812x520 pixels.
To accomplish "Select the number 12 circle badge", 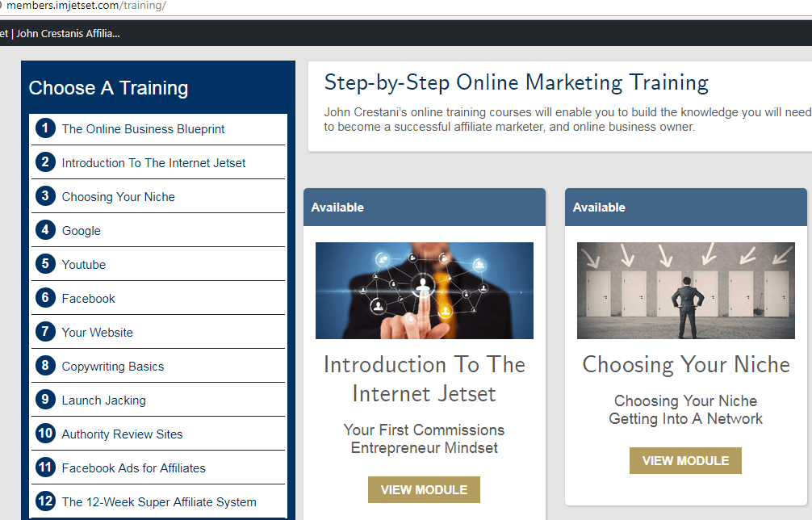I will [x=45, y=501].
